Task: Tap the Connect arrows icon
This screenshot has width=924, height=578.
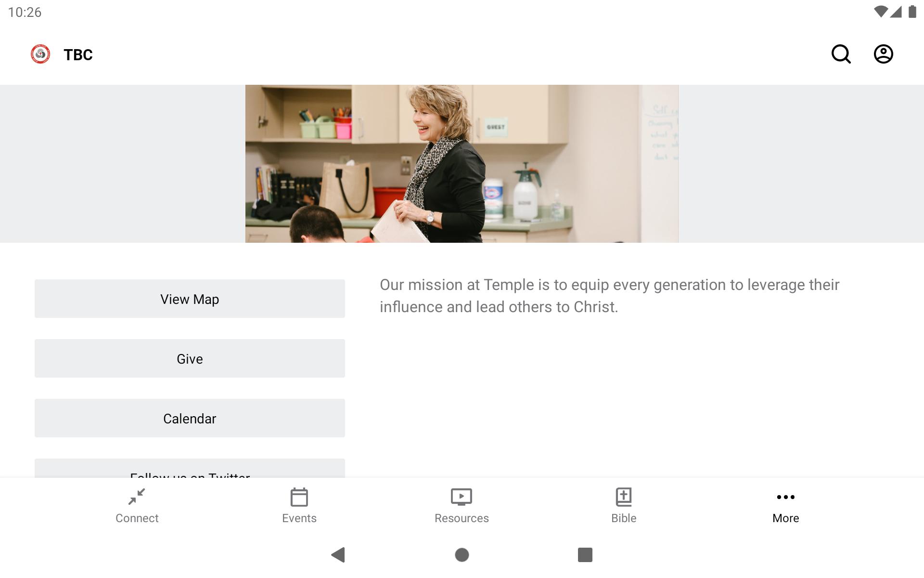Action: tap(137, 497)
